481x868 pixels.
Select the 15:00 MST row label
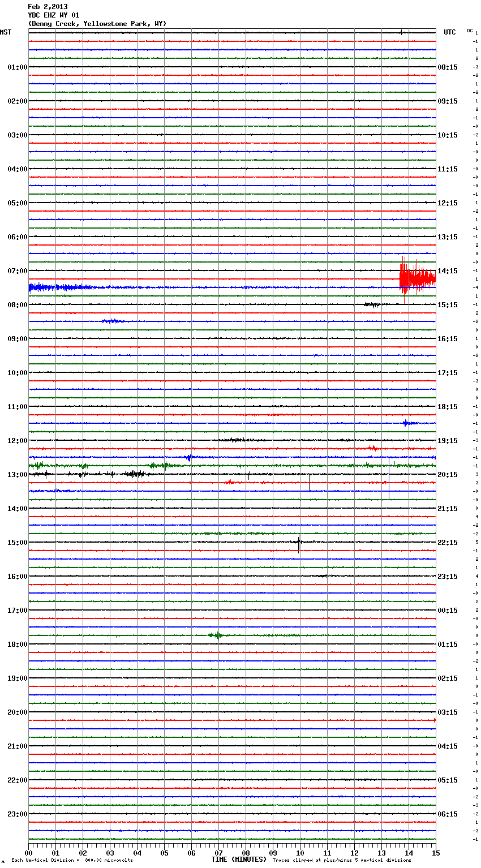[x=18, y=543]
